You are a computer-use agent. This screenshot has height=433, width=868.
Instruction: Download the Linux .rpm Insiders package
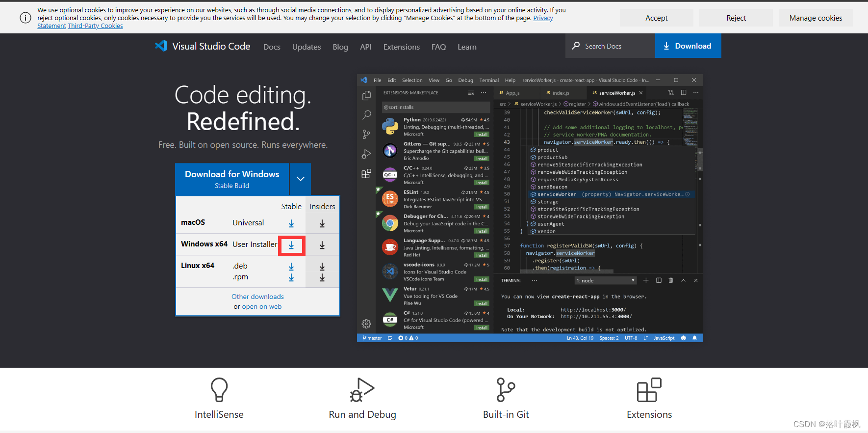(322, 277)
